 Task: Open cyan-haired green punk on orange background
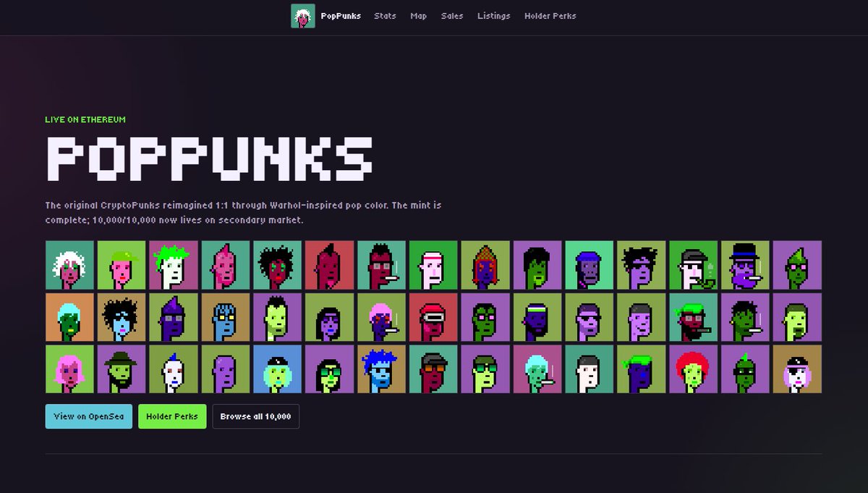tap(69, 317)
